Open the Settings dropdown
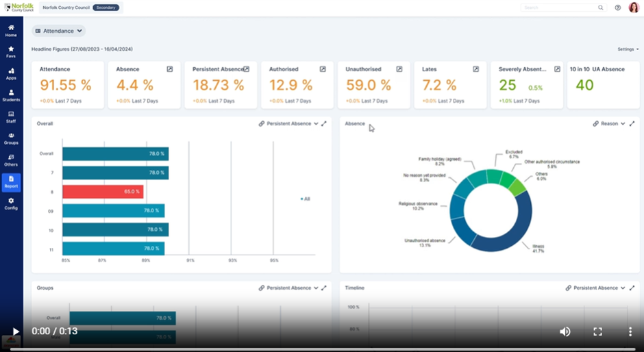The height and width of the screenshot is (352, 644). tap(628, 49)
